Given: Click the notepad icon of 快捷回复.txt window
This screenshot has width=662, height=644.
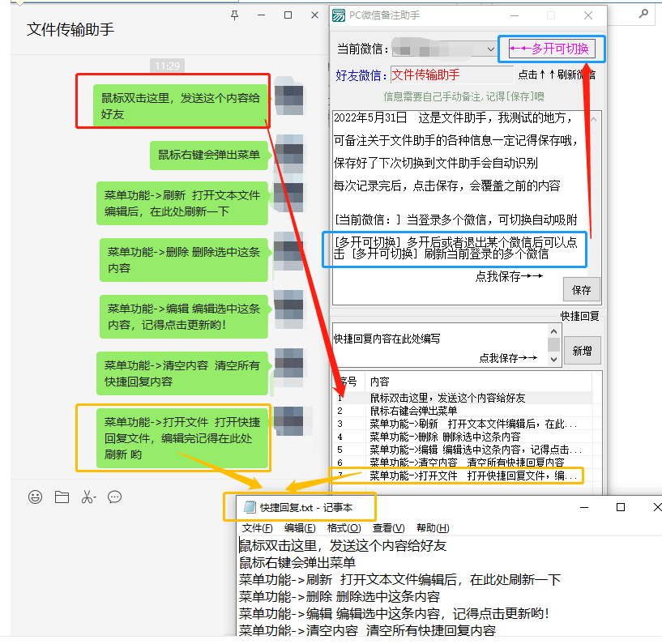Looking at the screenshot, I should [249, 508].
